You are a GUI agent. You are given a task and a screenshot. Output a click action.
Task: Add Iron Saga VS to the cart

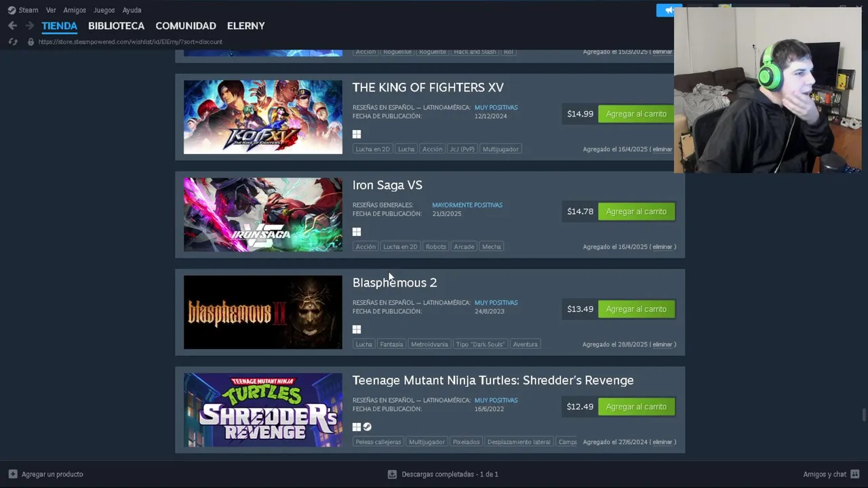tap(636, 211)
